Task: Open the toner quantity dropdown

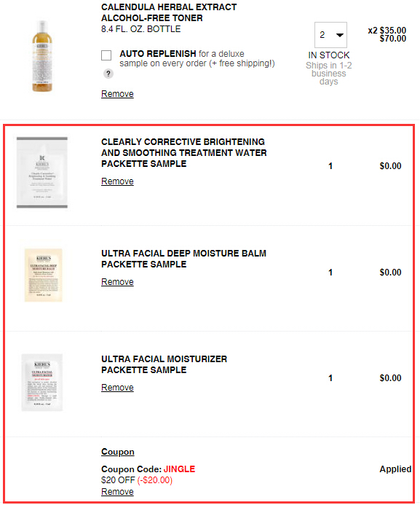Action: pos(330,35)
